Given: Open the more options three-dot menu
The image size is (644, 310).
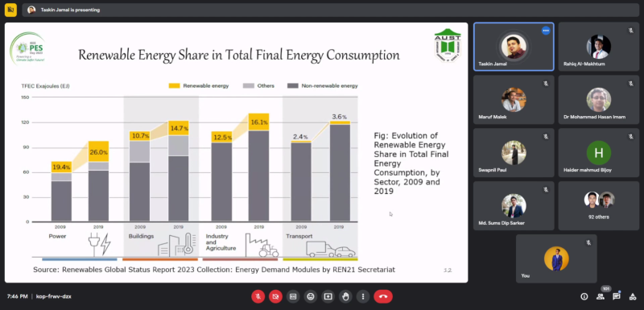Looking at the screenshot, I should (363, 296).
